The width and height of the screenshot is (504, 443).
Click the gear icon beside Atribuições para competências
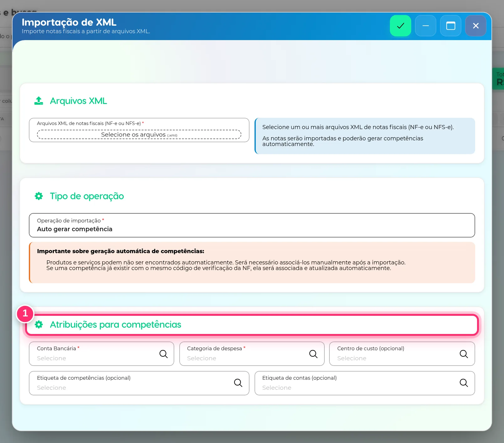click(39, 325)
